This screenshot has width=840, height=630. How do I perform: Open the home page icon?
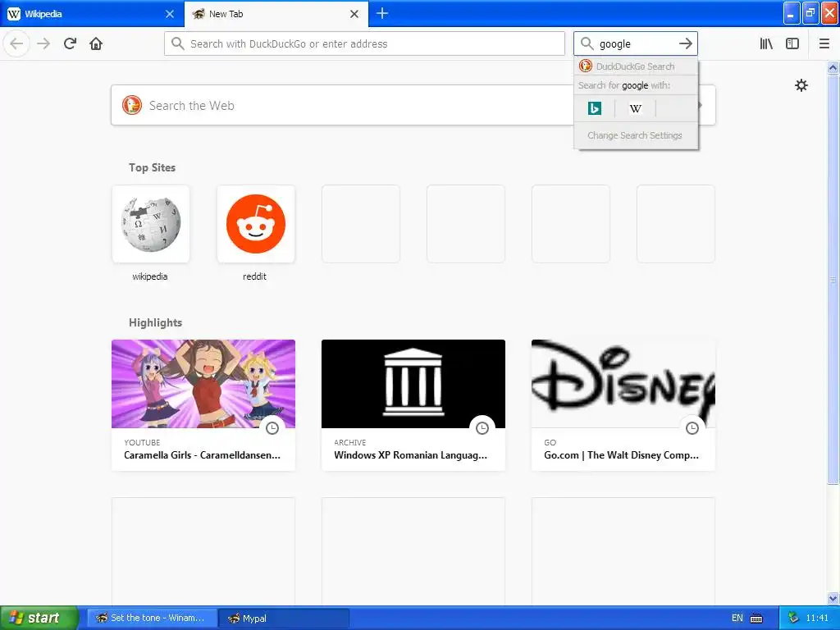tap(96, 43)
